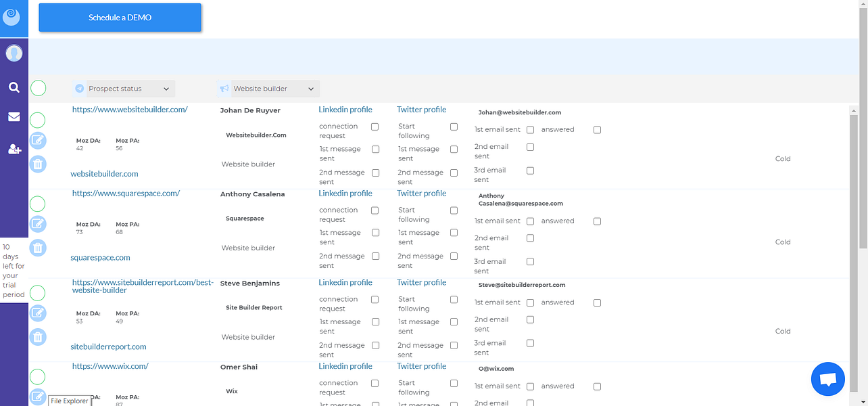Open https://www.websitebuilder.com/ link
This screenshot has height=406, width=868.
[130, 110]
